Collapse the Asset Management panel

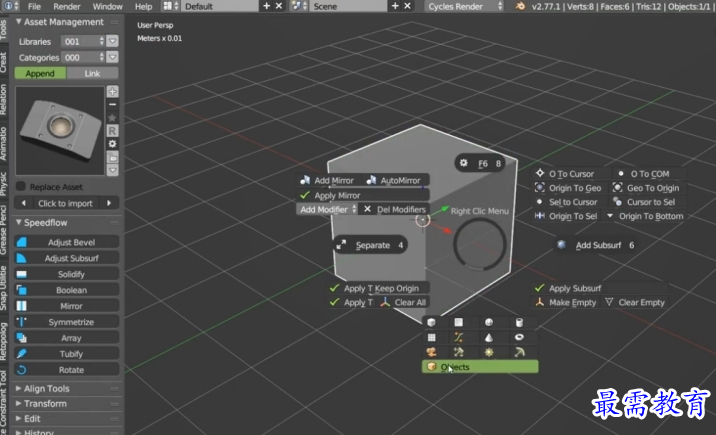pyautogui.click(x=19, y=21)
